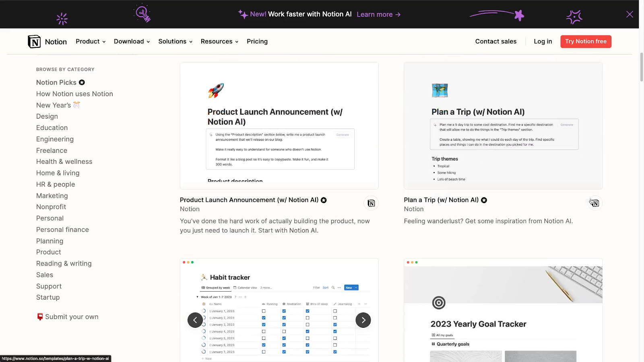Uncheck the Meditation checkbox for January 2
The image size is (644, 362).
point(284,318)
